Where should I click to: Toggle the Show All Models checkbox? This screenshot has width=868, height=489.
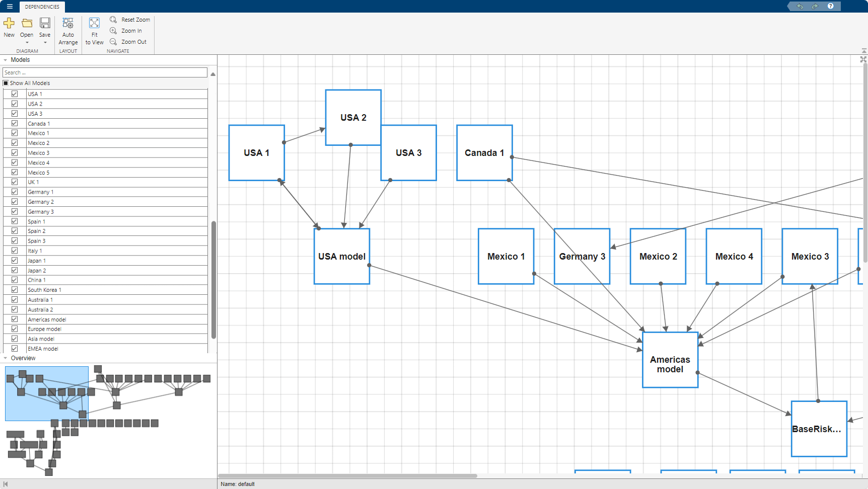click(6, 83)
